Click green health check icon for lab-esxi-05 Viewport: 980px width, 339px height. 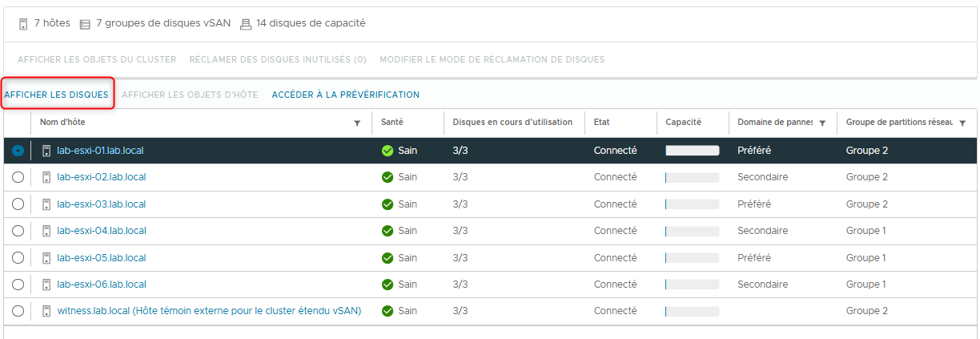pyautogui.click(x=388, y=258)
